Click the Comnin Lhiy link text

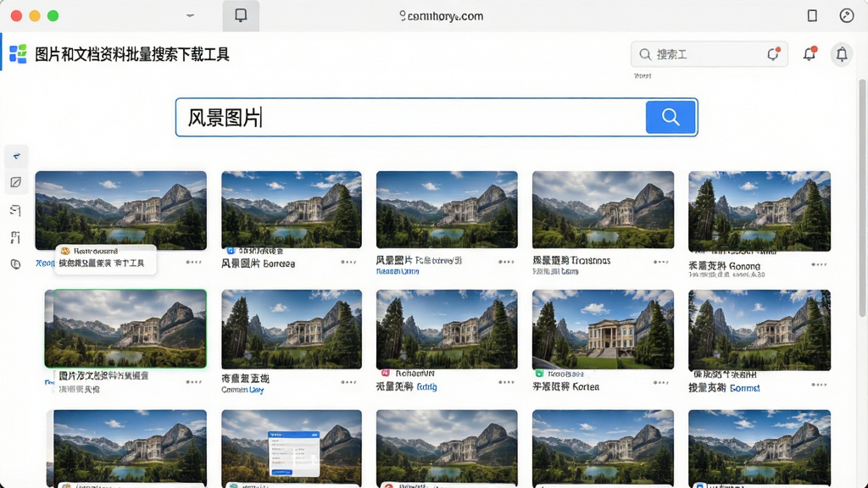[242, 390]
